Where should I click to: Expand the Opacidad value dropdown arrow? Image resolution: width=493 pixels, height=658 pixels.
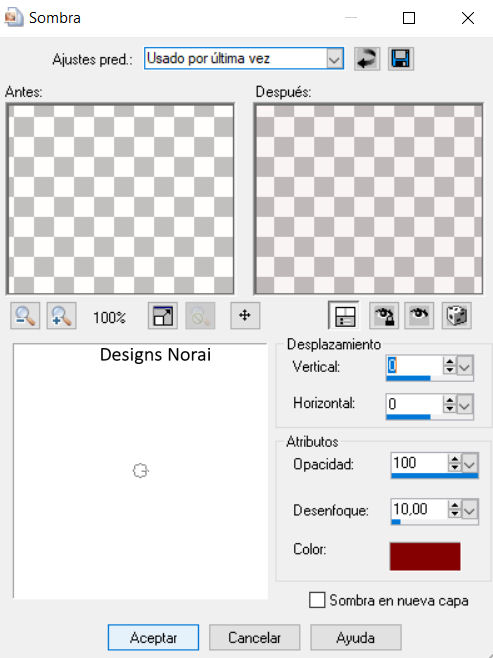[469, 464]
